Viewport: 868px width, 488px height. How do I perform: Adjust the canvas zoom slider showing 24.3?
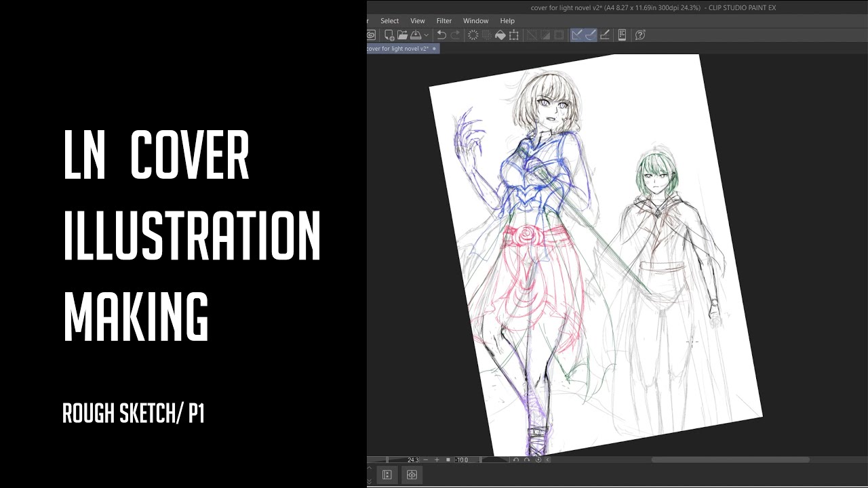(393, 460)
